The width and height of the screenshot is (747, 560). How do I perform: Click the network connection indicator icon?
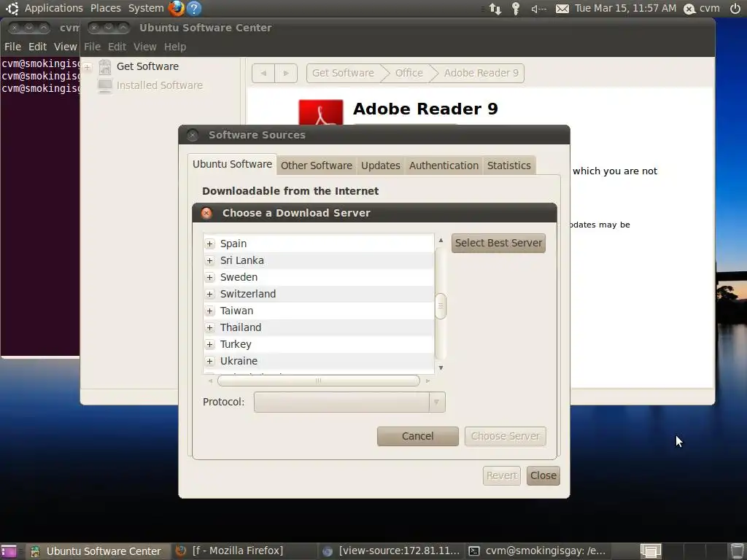pyautogui.click(x=495, y=9)
